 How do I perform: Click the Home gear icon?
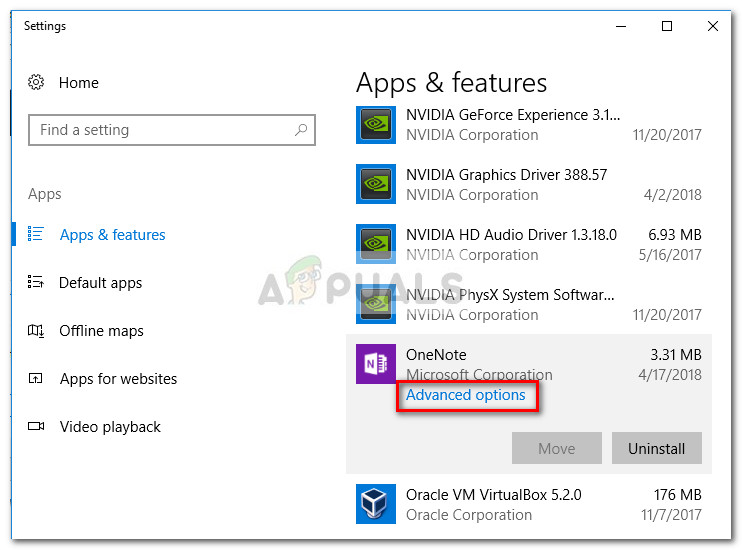36,82
